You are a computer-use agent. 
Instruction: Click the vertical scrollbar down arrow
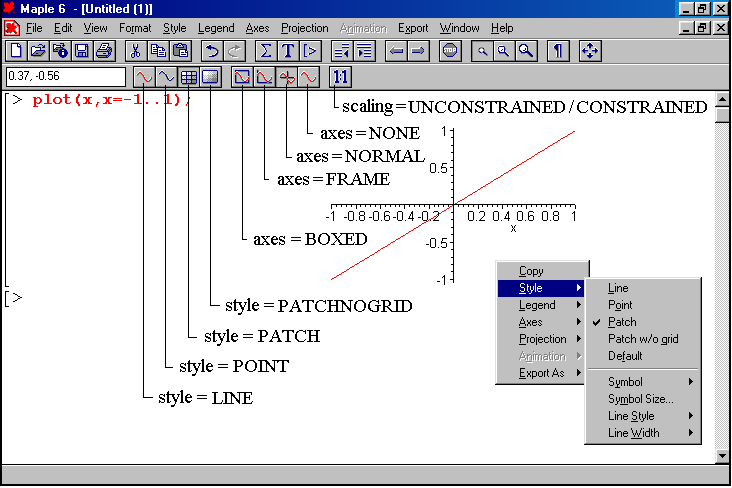click(x=722, y=456)
